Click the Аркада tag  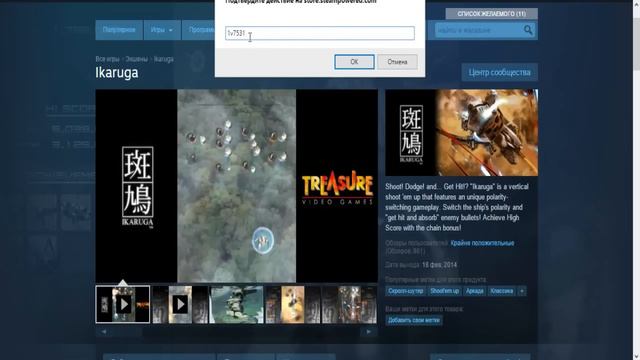point(475,291)
